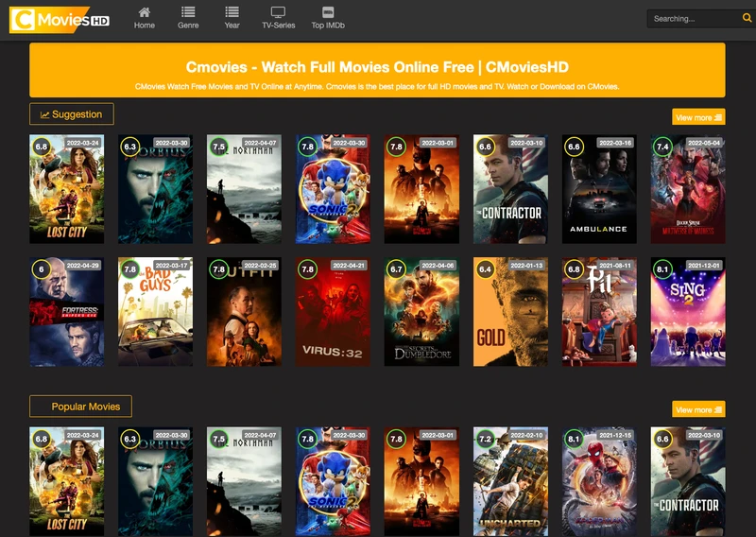Screen dimensions: 756x537
Task: Open the Sing 2 movie poster
Action: [688, 312]
